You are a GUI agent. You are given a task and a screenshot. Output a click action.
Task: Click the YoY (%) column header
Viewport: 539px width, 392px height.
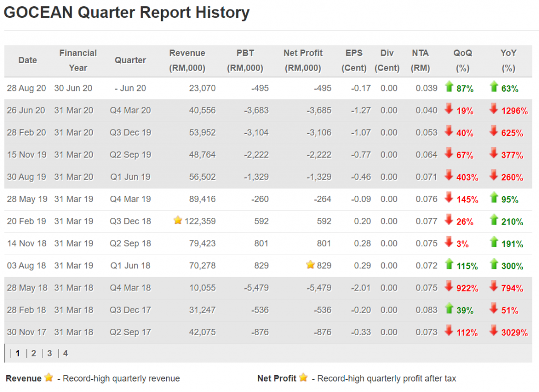coord(508,61)
